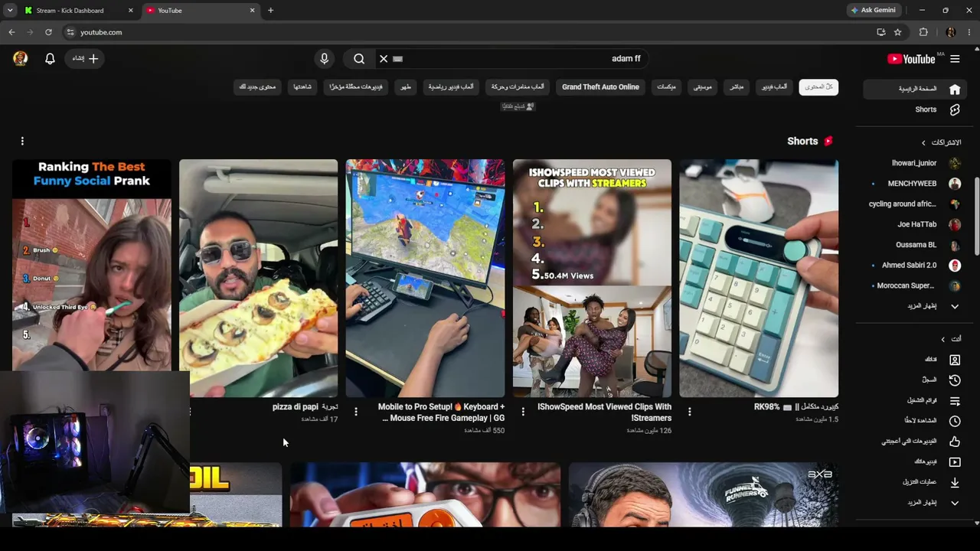Select the 'طهو' (Cooking) filter chip

pyautogui.click(x=406, y=87)
